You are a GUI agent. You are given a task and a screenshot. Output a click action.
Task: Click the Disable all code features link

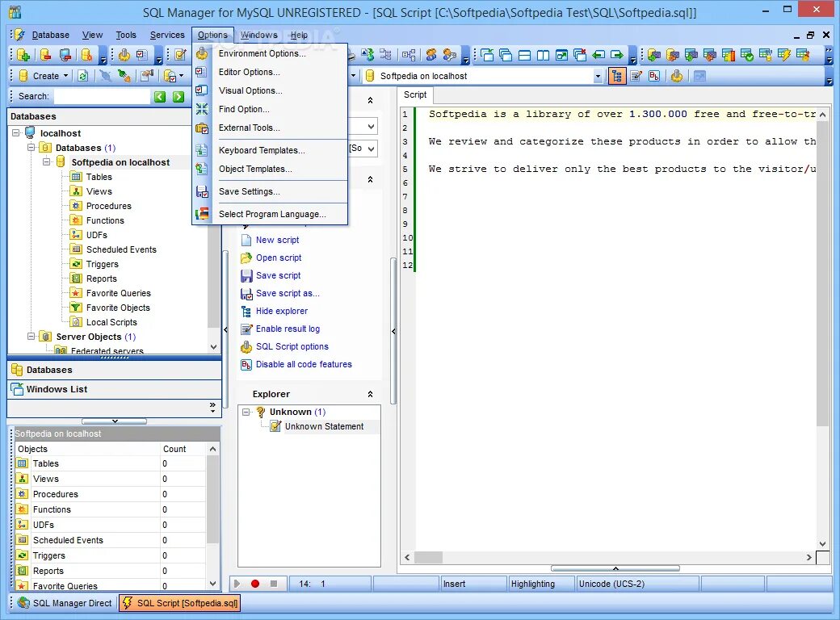coord(304,364)
